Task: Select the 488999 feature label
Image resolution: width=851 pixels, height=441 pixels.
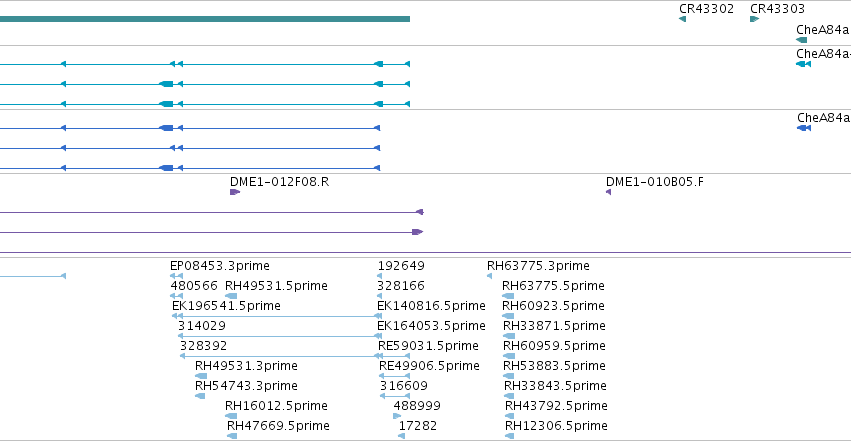Action: point(417,406)
